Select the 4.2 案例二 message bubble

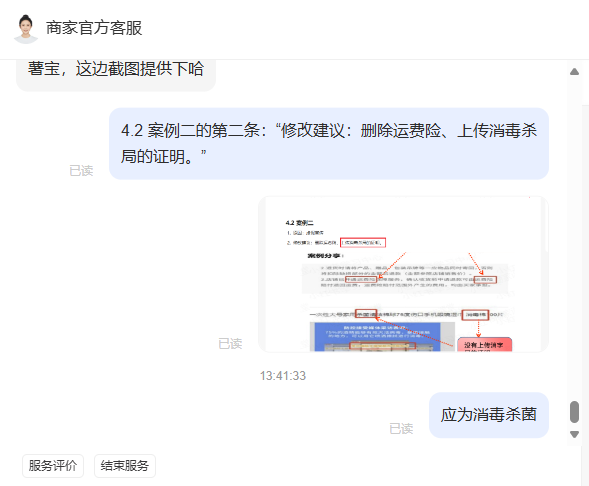click(329, 143)
